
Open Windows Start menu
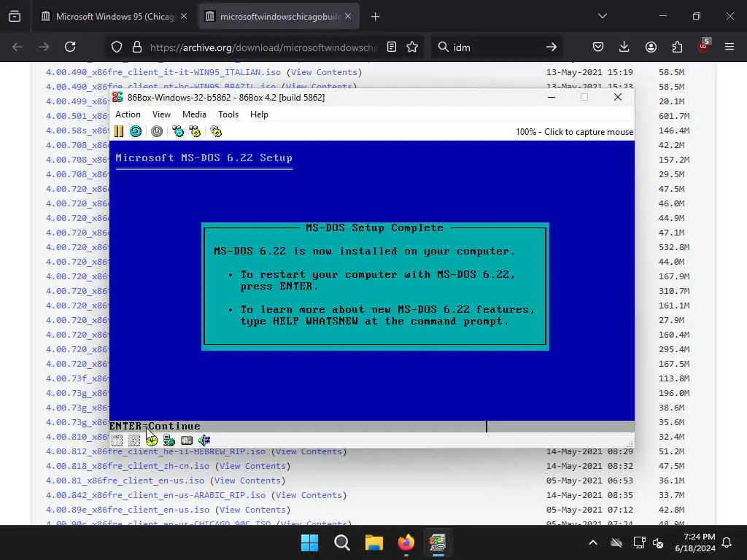(309, 542)
